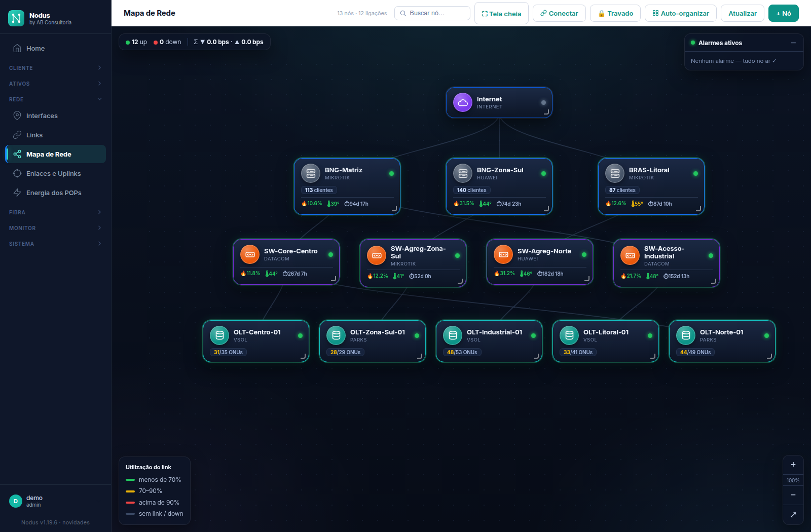Select Mapa de Rede menu item
Image resolution: width=811 pixels, height=532 pixels.
point(55,154)
